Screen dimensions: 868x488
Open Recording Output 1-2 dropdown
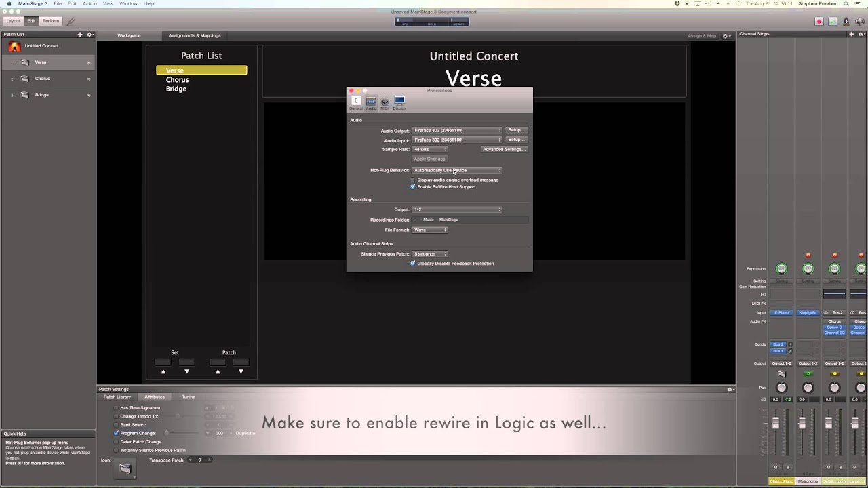[457, 209]
